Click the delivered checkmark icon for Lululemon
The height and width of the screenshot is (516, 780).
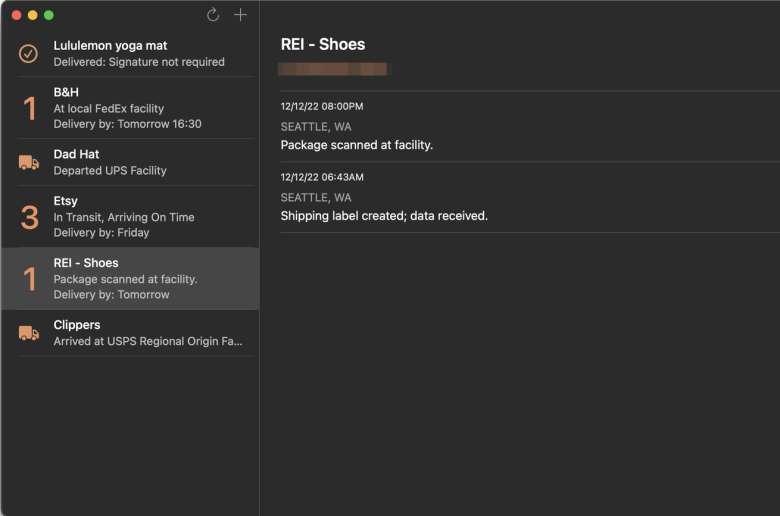28,54
